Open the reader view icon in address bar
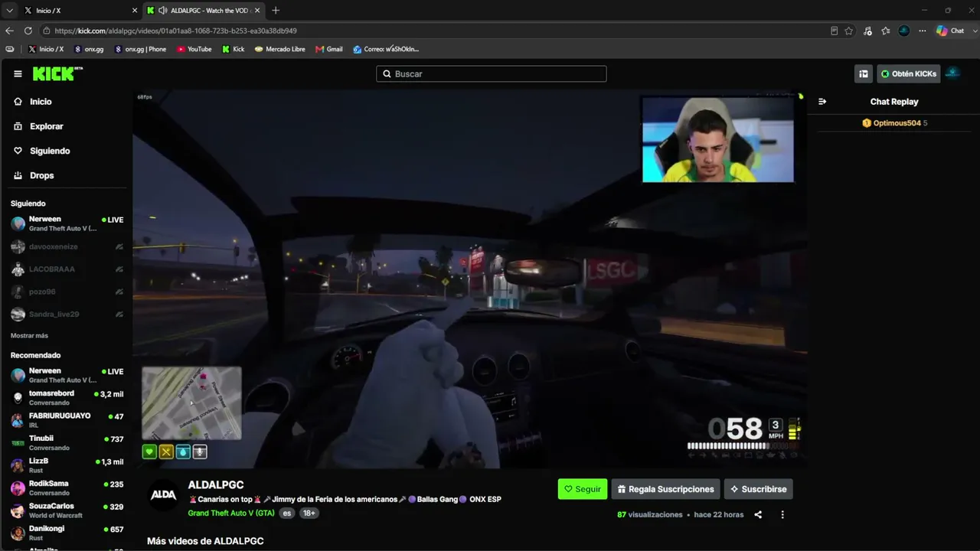Screen dimensions: 980x551 834,31
